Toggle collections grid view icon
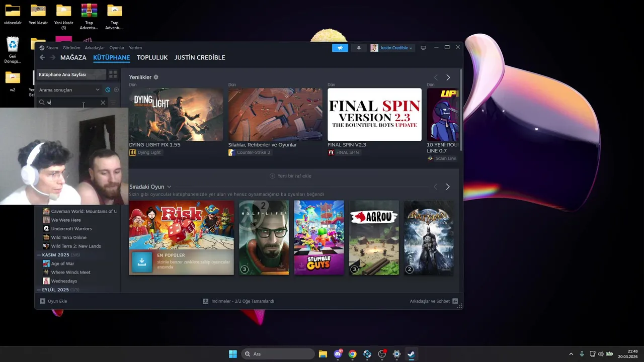The image size is (644, 362). pos(113,74)
